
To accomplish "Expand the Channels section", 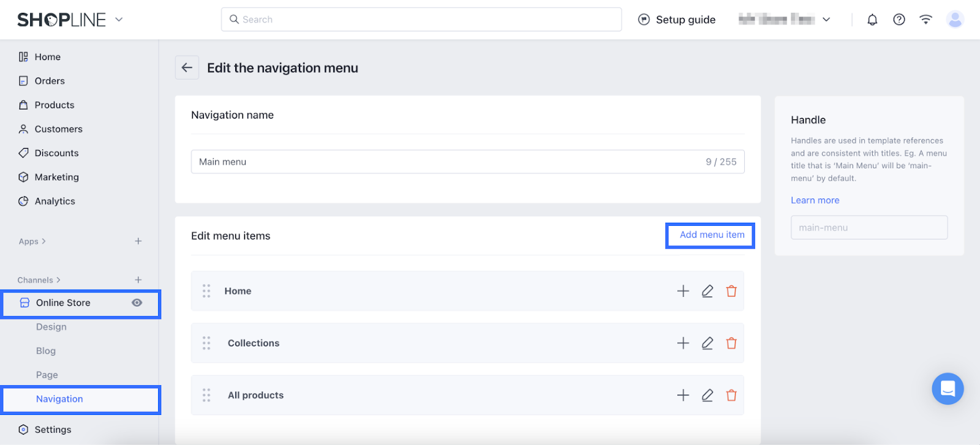I will [39, 280].
